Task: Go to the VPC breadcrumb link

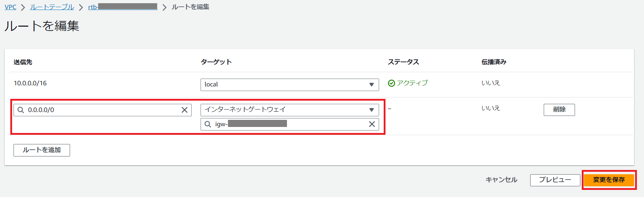Action: [x=10, y=7]
